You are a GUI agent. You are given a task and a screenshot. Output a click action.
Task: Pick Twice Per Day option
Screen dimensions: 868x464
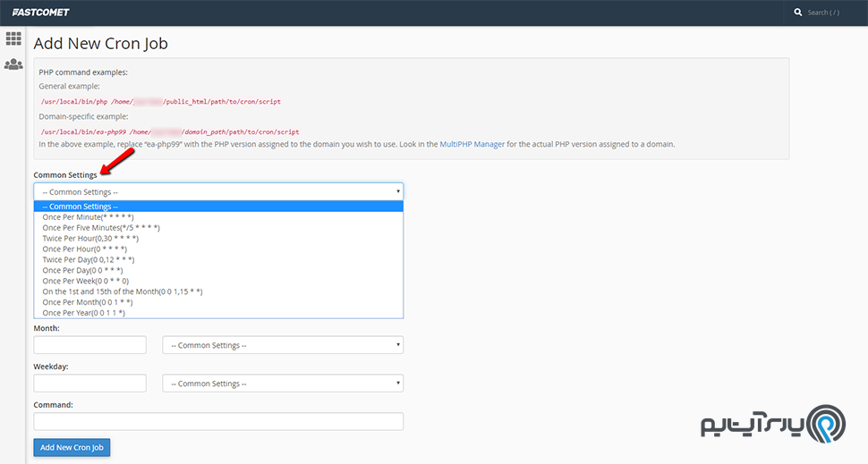pyautogui.click(x=89, y=260)
